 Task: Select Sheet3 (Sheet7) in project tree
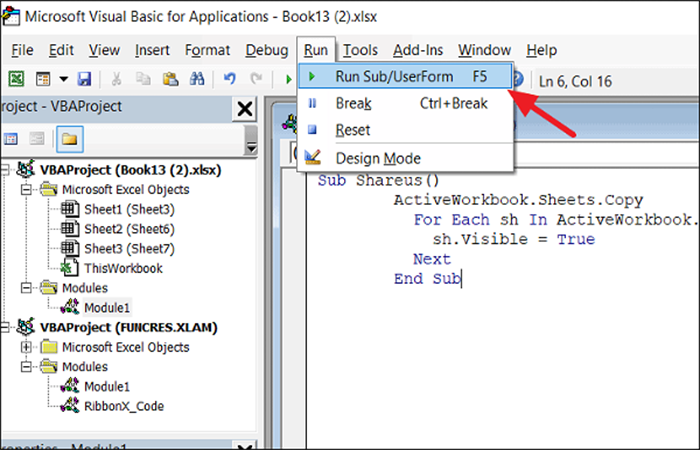pyautogui.click(x=129, y=249)
